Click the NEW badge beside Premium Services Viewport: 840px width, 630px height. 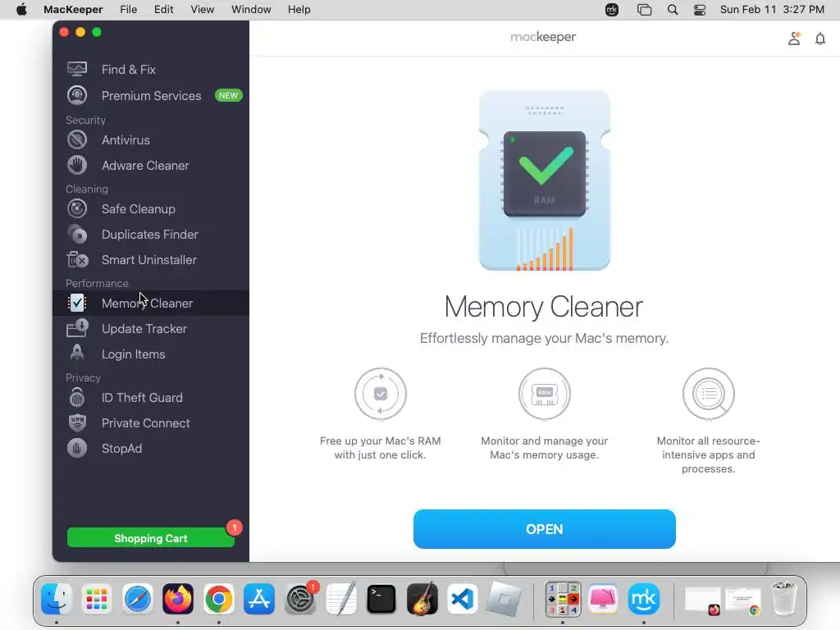[x=228, y=95]
